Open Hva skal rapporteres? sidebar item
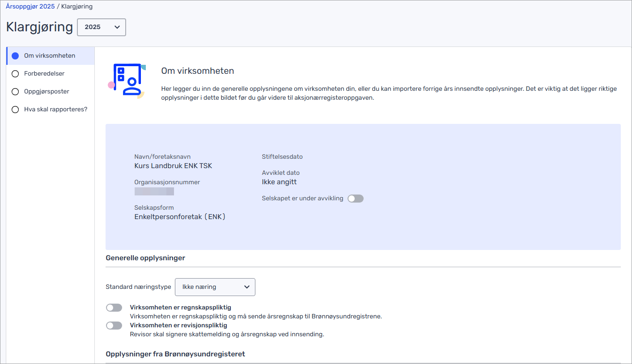The height and width of the screenshot is (364, 632). pyautogui.click(x=55, y=109)
